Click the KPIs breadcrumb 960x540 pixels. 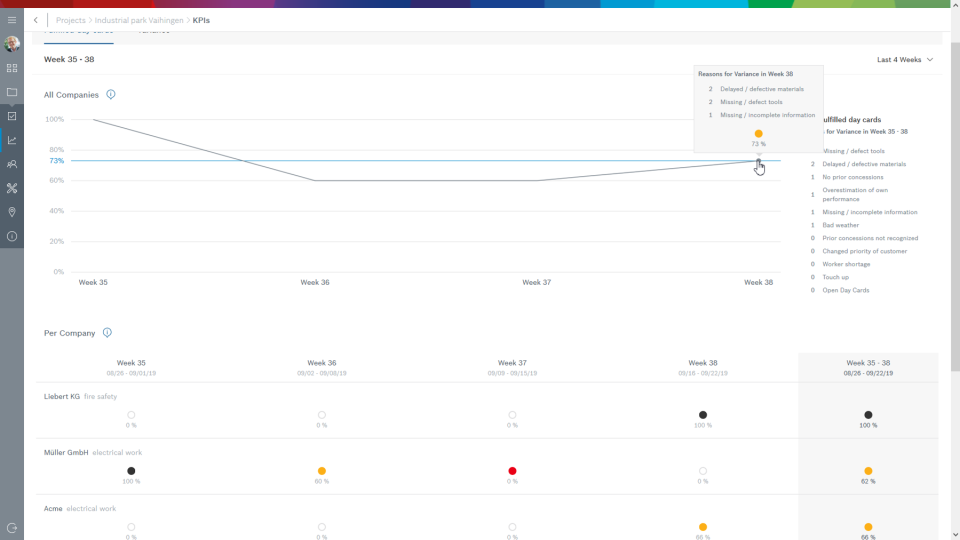(201, 20)
